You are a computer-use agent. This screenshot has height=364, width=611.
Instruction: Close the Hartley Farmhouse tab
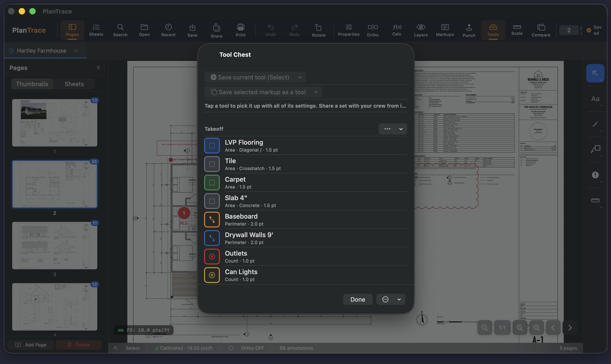[x=76, y=51]
